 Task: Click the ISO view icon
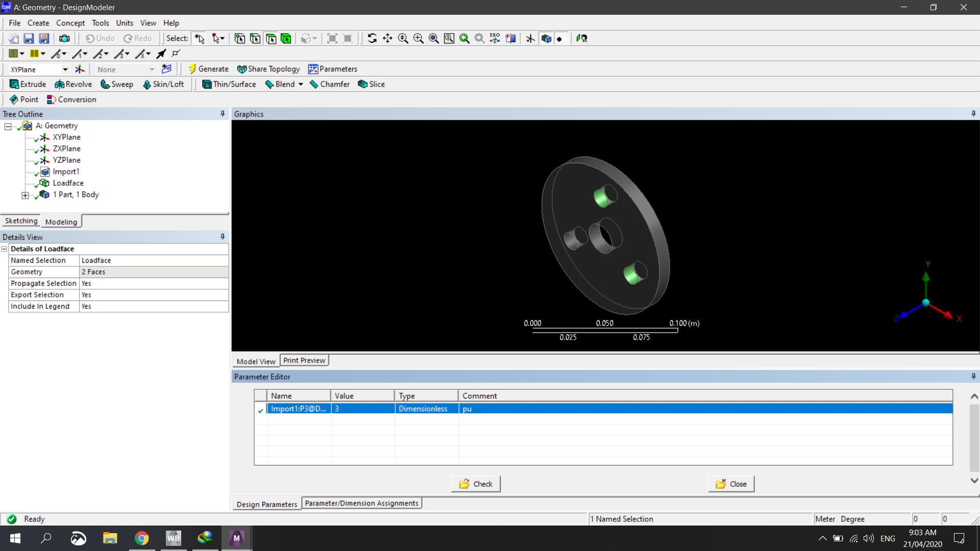(495, 38)
